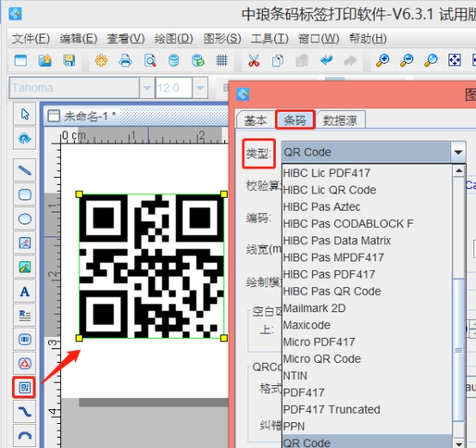Choose HIBC Pas Data Matrix from list

367,241
